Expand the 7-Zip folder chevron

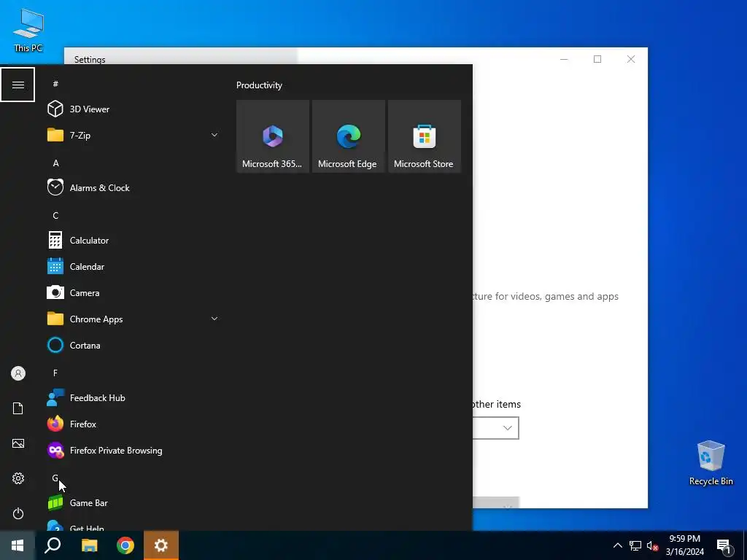pos(214,135)
